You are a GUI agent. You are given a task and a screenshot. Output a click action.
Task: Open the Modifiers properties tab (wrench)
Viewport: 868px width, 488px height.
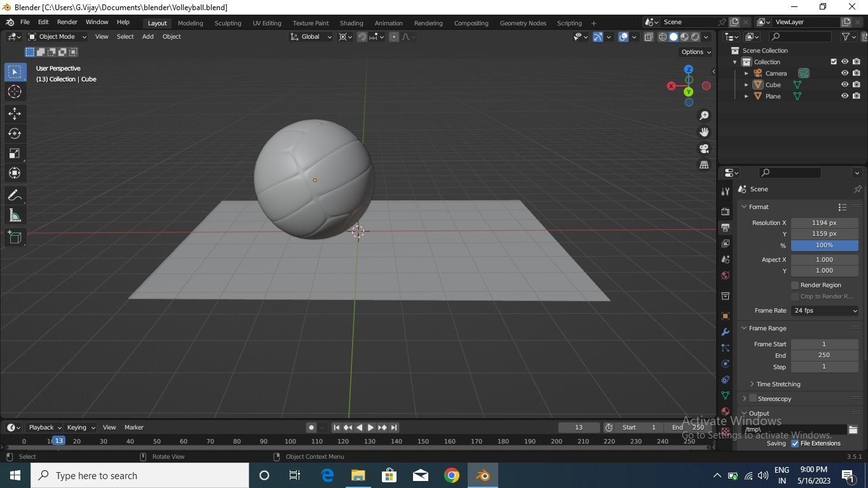(x=725, y=332)
